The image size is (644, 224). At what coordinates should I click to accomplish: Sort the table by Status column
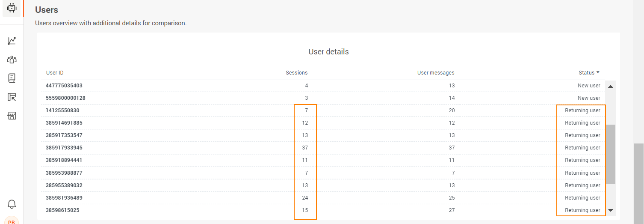(x=589, y=73)
